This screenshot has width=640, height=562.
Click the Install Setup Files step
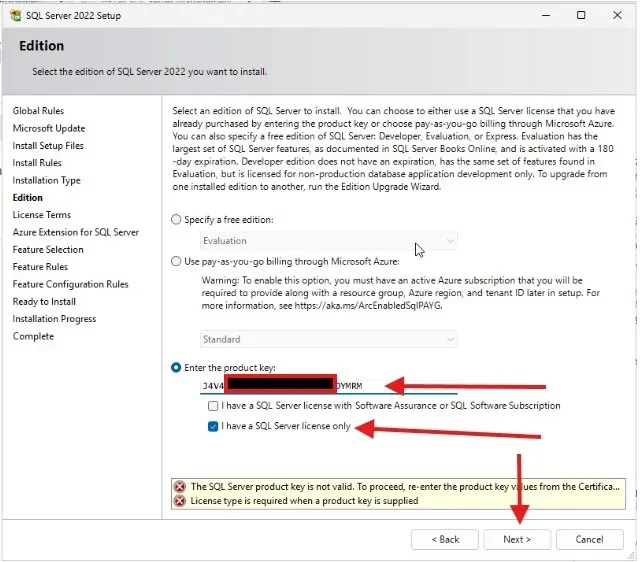point(48,146)
